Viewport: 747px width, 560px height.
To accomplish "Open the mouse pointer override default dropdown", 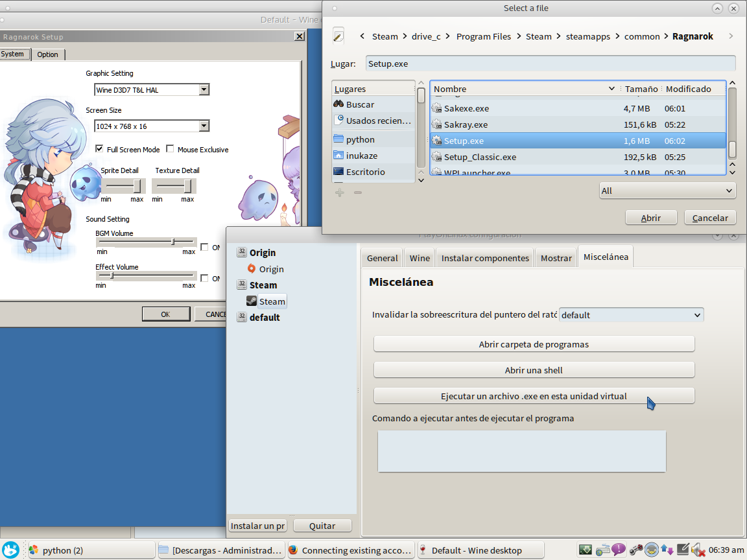I will tap(631, 315).
